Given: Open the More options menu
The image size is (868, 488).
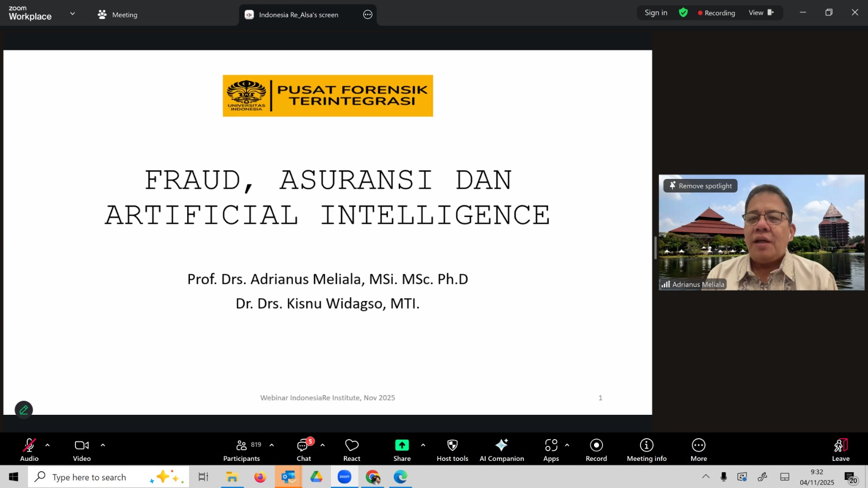Looking at the screenshot, I should 698,450.
